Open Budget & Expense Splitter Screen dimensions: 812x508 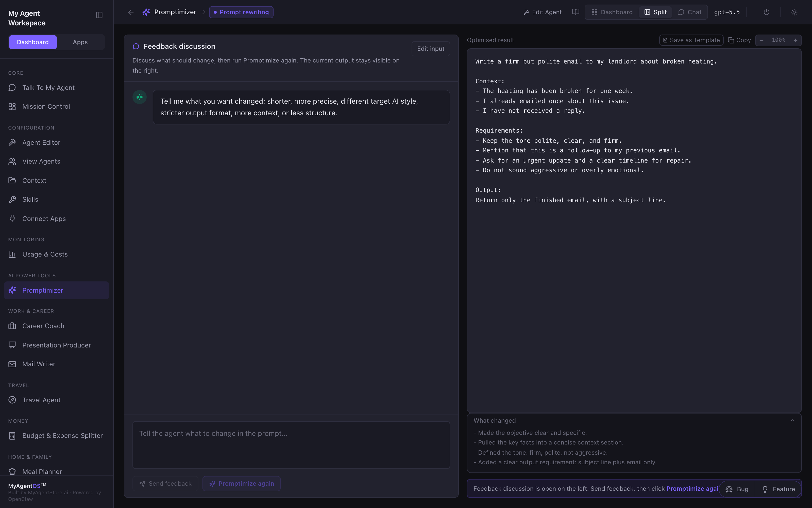tap(56, 435)
